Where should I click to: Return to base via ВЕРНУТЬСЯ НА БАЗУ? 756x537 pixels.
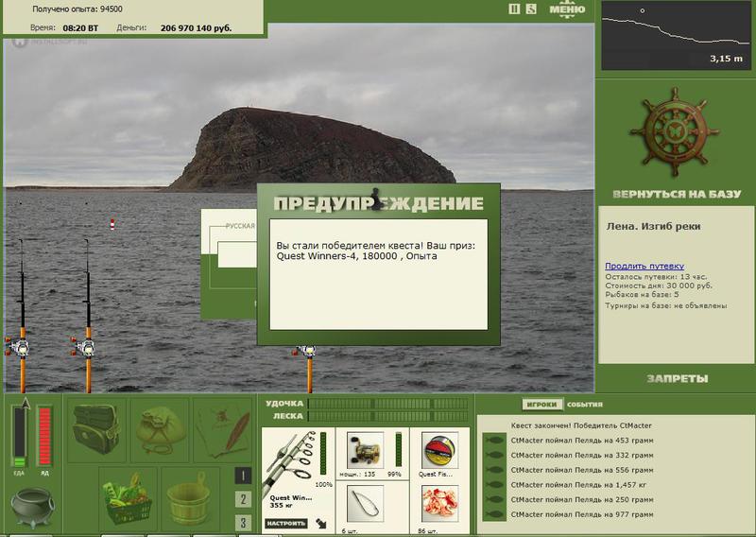point(677,194)
